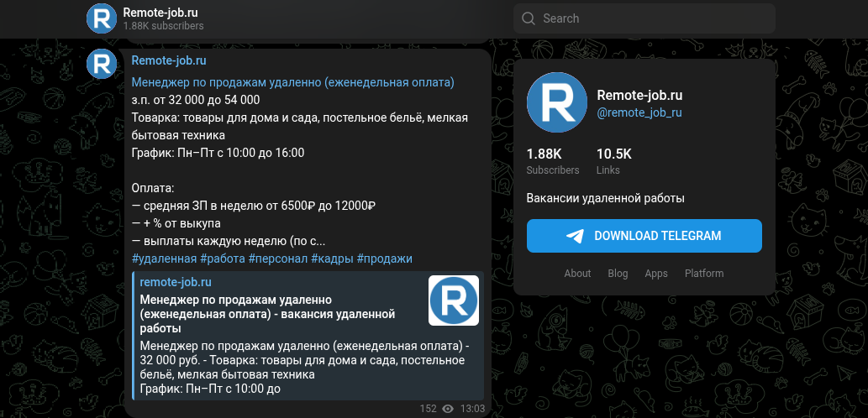Open the link preview logo thumbnail
Viewport: 868px width, 418px height.
coord(454,300)
